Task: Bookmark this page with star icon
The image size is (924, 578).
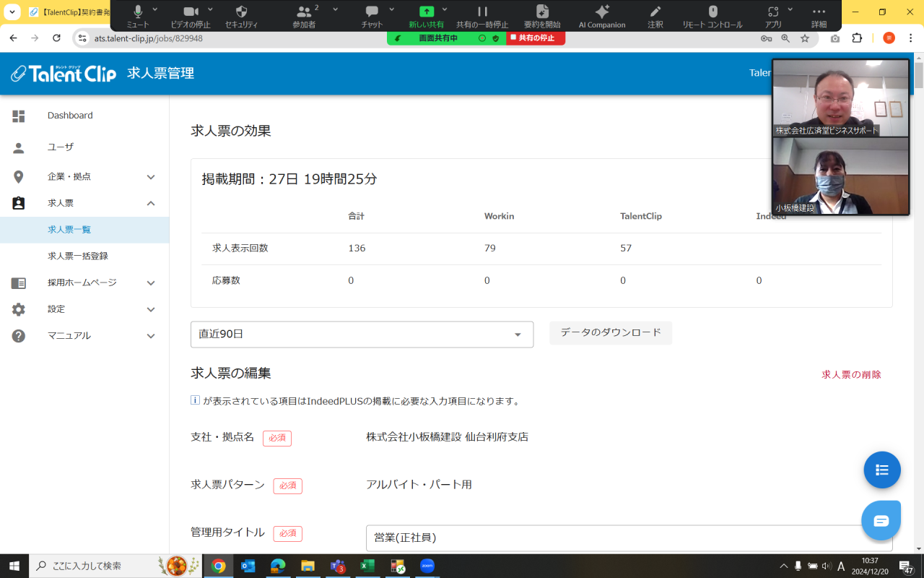Action: pos(805,38)
